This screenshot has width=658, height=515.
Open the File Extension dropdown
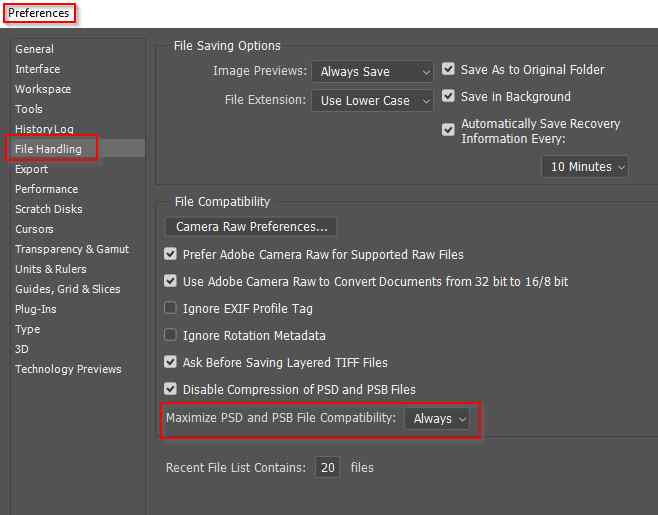[x=372, y=101]
